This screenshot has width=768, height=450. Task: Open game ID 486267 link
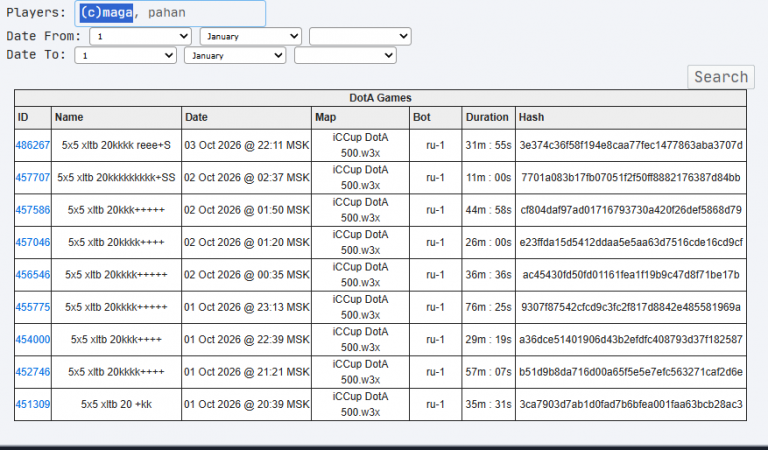click(x=32, y=145)
